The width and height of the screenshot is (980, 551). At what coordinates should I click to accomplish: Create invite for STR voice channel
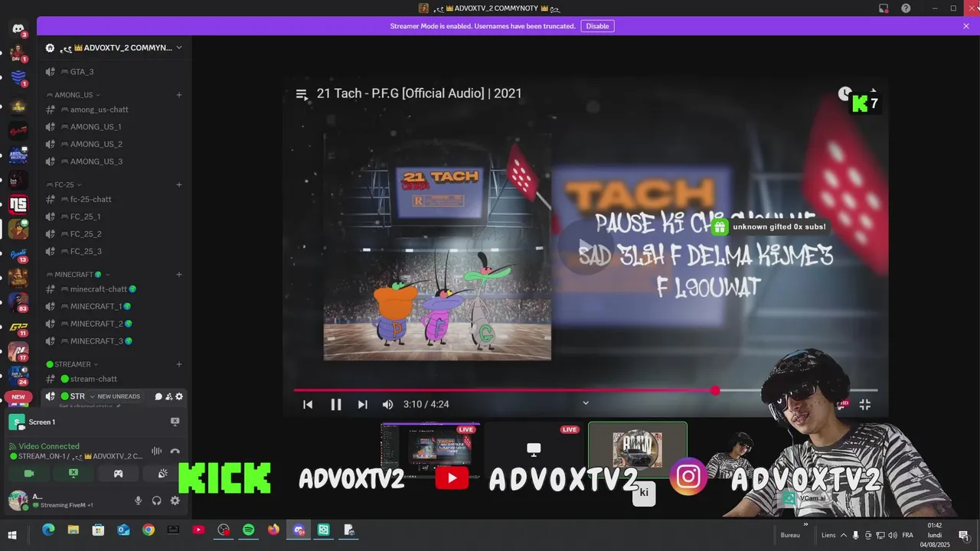pos(168,396)
